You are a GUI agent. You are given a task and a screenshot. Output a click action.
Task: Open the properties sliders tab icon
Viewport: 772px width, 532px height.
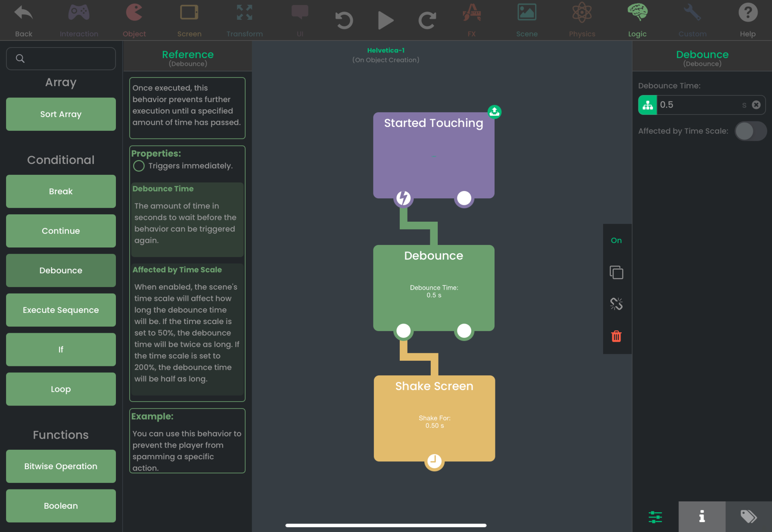(655, 516)
